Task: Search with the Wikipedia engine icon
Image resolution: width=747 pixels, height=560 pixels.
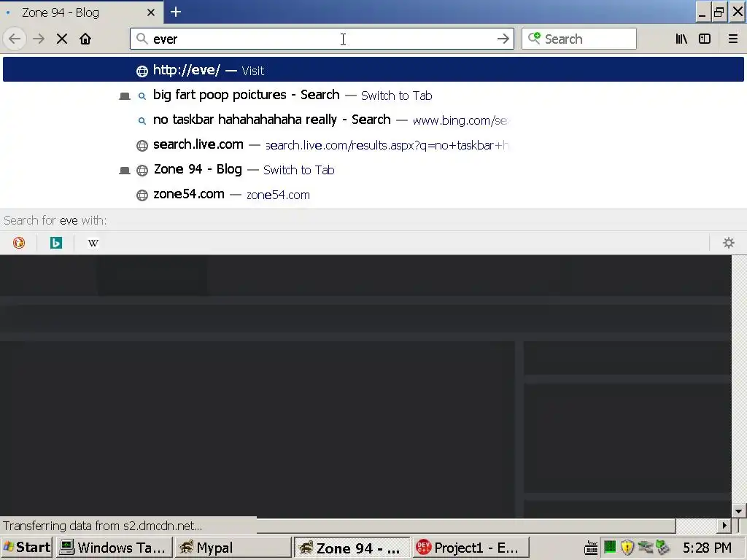Action: pos(93,243)
